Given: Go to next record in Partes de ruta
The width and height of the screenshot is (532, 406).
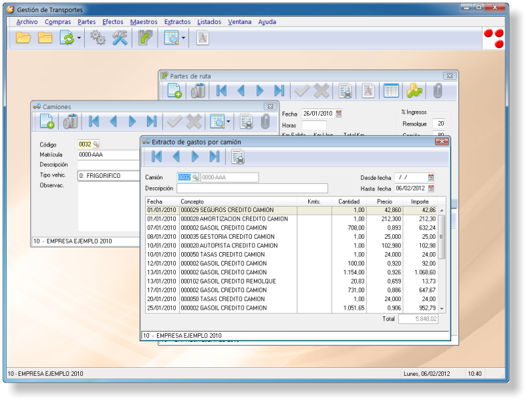Looking at the screenshot, I should click(260, 91).
